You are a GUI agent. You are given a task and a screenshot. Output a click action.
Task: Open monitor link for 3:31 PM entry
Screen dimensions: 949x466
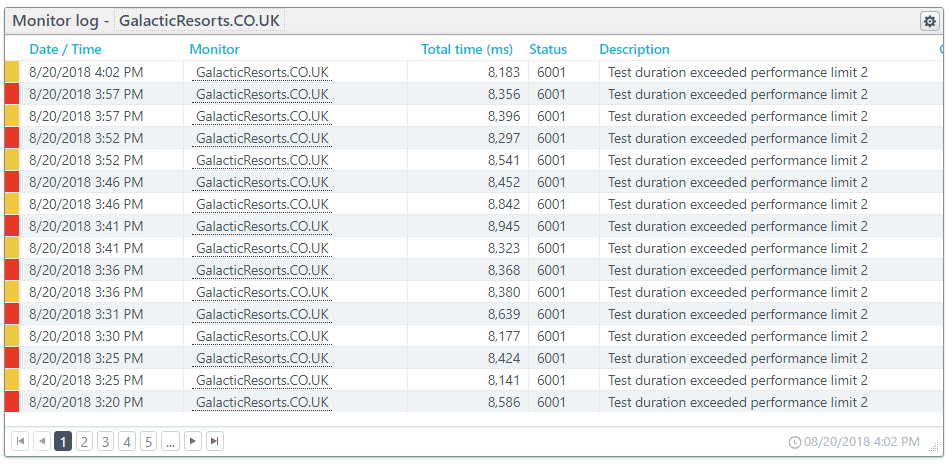click(262, 315)
